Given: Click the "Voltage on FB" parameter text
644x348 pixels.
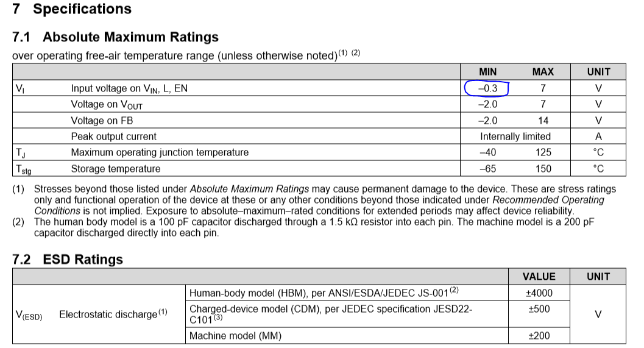Looking at the screenshot, I should [102, 121].
